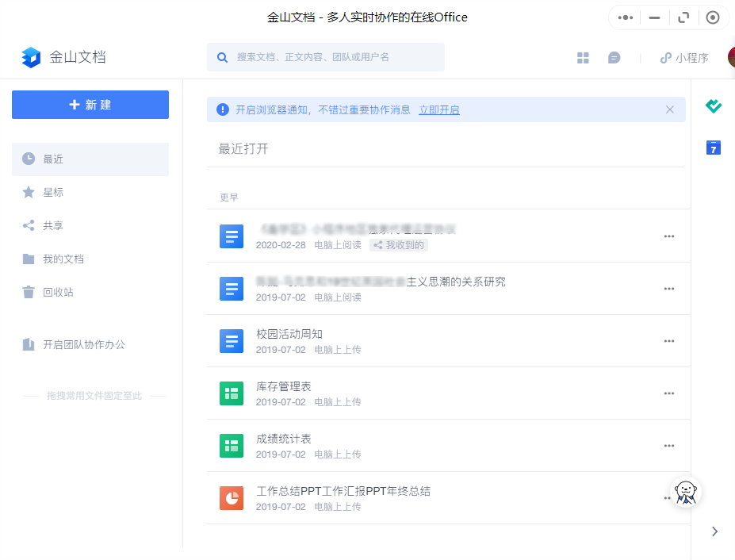Go to 回收站 in the sidebar

pos(58,292)
